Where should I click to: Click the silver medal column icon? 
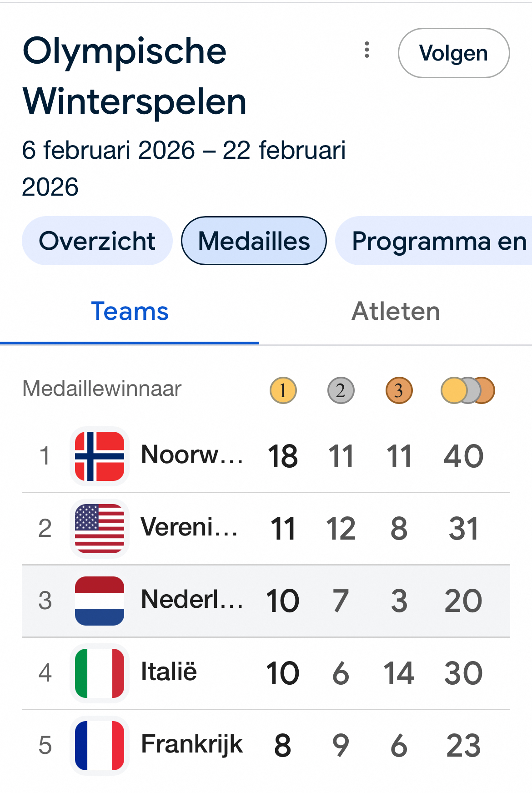[341, 390]
